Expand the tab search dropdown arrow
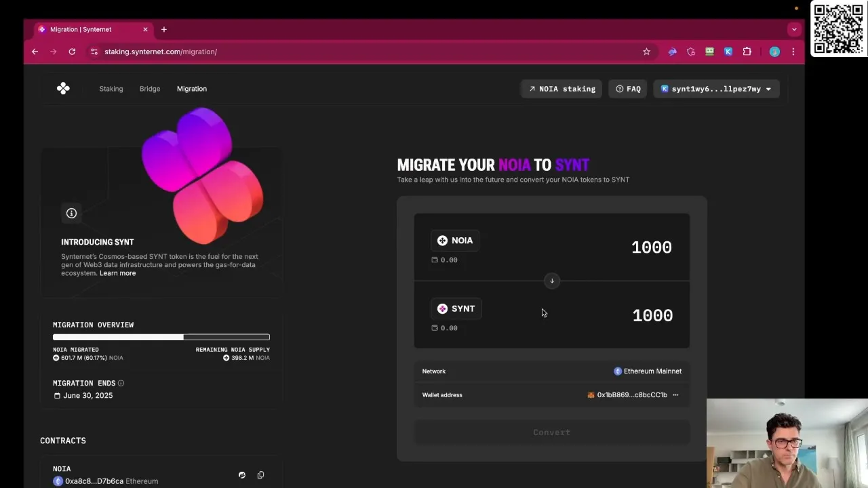This screenshot has width=868, height=488. click(x=794, y=29)
